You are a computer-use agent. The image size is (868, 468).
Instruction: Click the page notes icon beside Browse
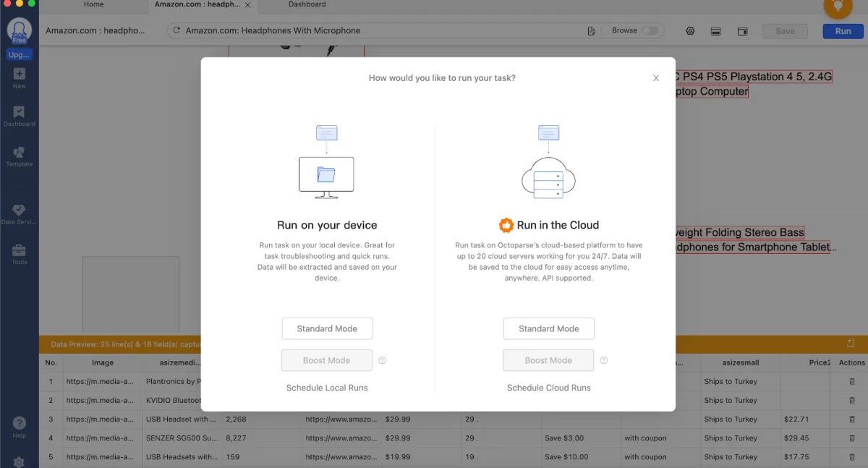pyautogui.click(x=592, y=31)
